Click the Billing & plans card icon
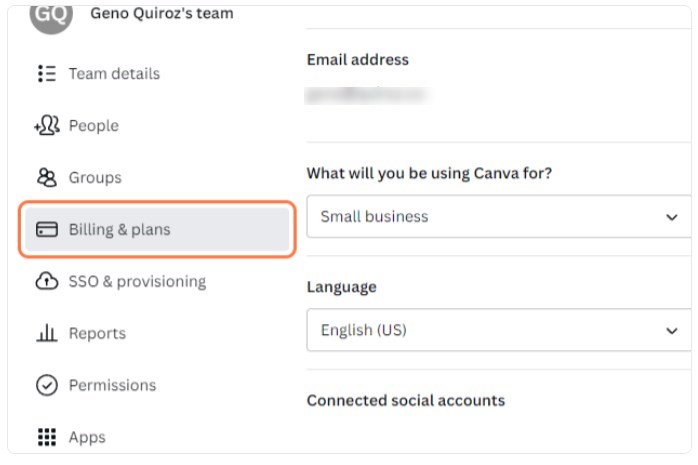The width and height of the screenshot is (698, 465). coord(47,230)
